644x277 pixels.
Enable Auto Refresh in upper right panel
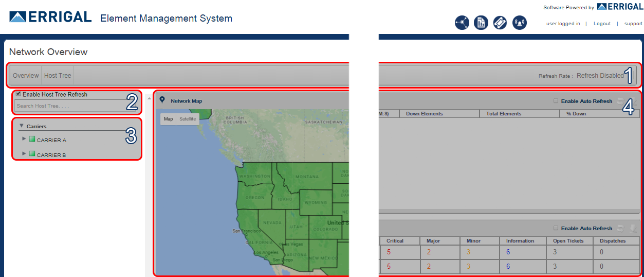556,101
